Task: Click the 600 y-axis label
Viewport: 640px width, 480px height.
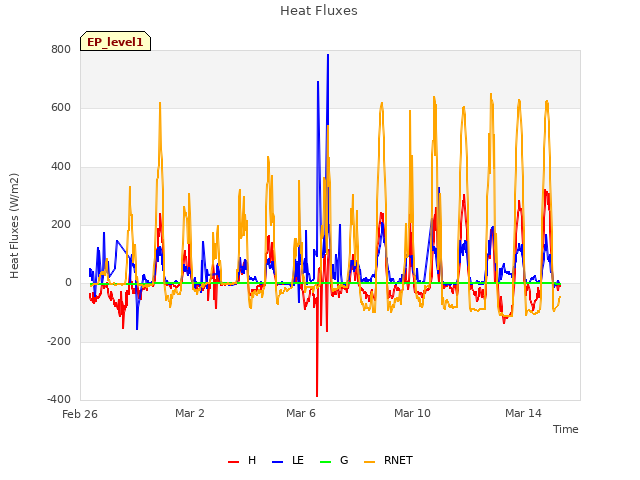Action: pyautogui.click(x=61, y=108)
